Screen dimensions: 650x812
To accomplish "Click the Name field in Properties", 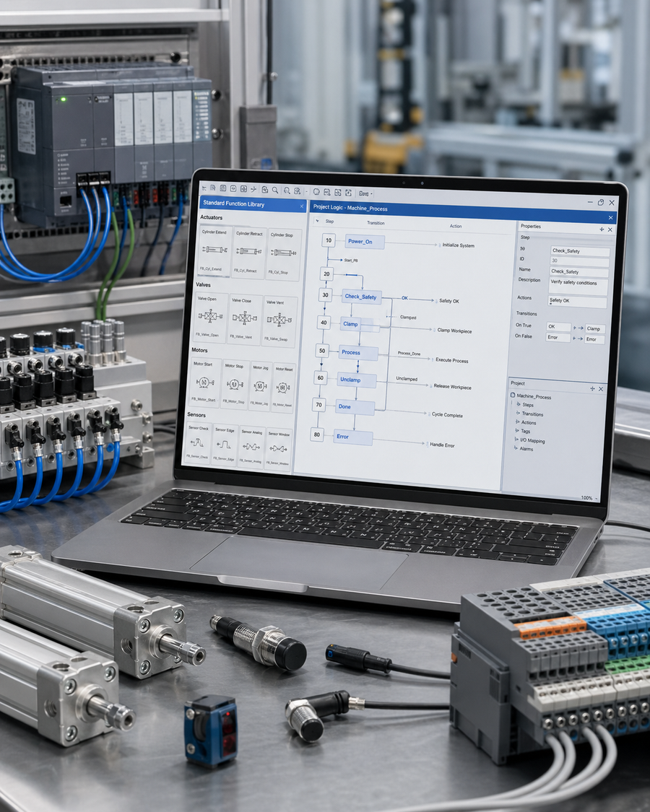I will (579, 272).
